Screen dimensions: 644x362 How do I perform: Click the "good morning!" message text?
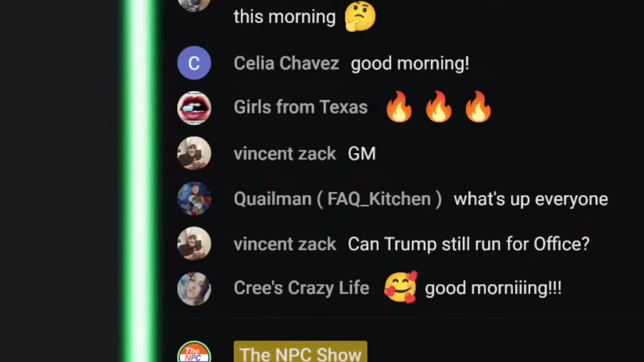[x=410, y=64]
